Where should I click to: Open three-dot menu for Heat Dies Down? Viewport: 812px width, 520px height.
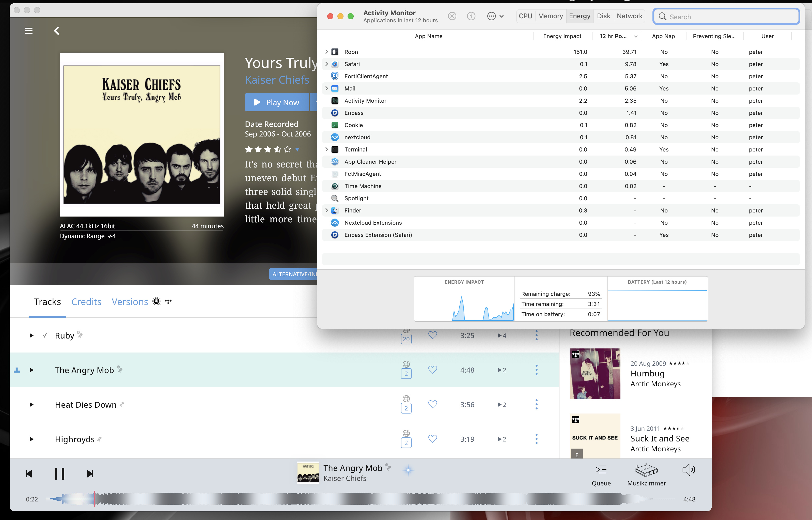tap(536, 405)
